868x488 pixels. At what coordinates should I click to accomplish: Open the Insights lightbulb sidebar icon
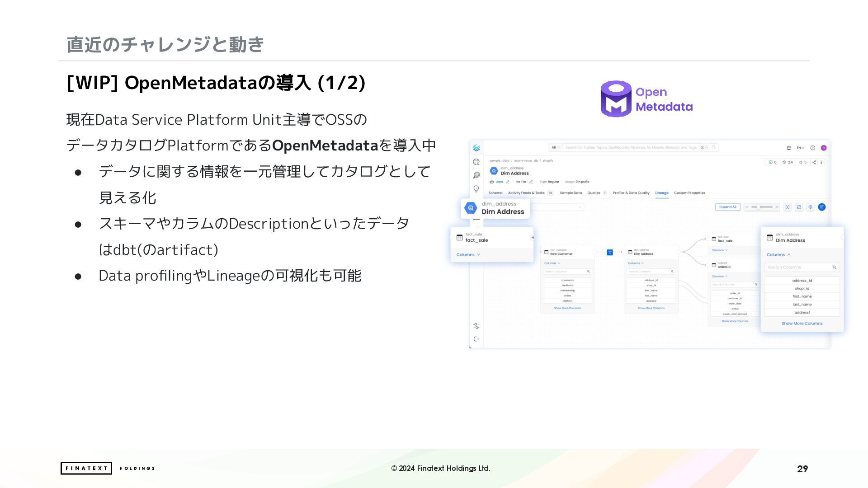pyautogui.click(x=476, y=189)
